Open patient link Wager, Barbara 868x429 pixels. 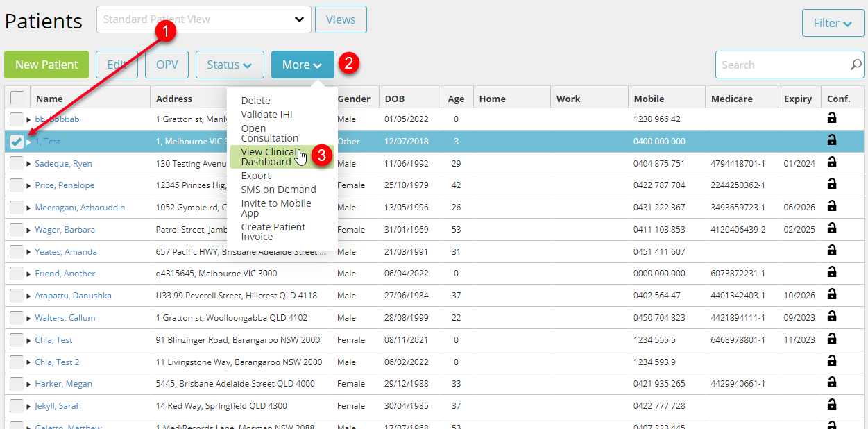(65, 230)
